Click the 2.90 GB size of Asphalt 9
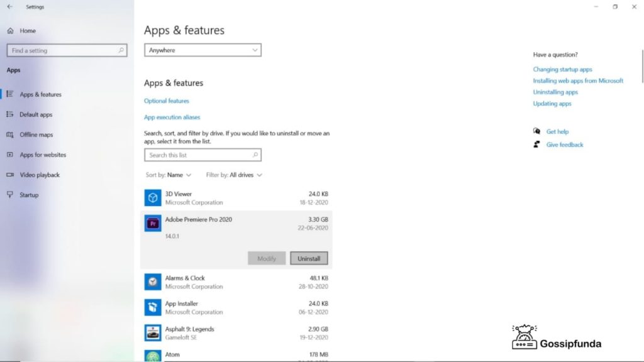The width and height of the screenshot is (644, 362). (x=318, y=329)
